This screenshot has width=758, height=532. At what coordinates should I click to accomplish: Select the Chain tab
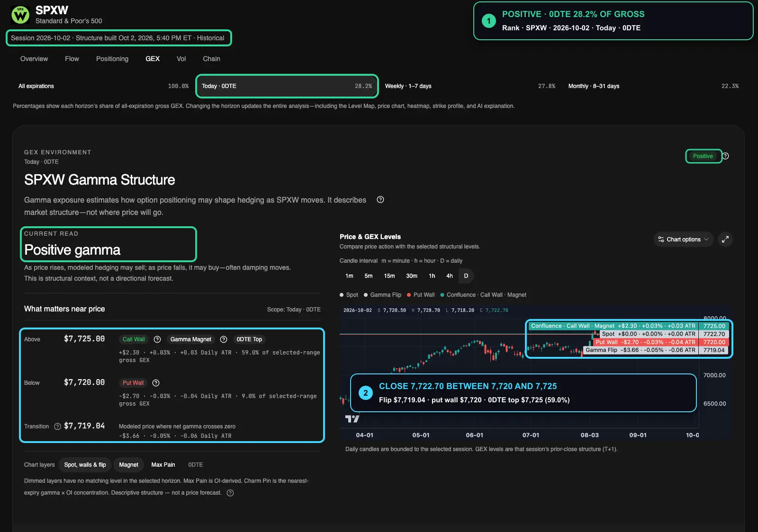coord(211,59)
